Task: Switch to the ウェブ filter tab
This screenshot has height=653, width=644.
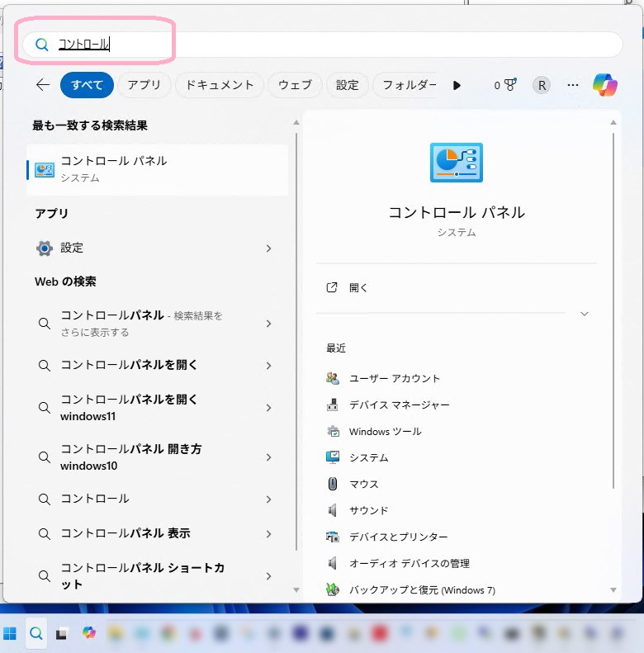Action: coord(295,85)
